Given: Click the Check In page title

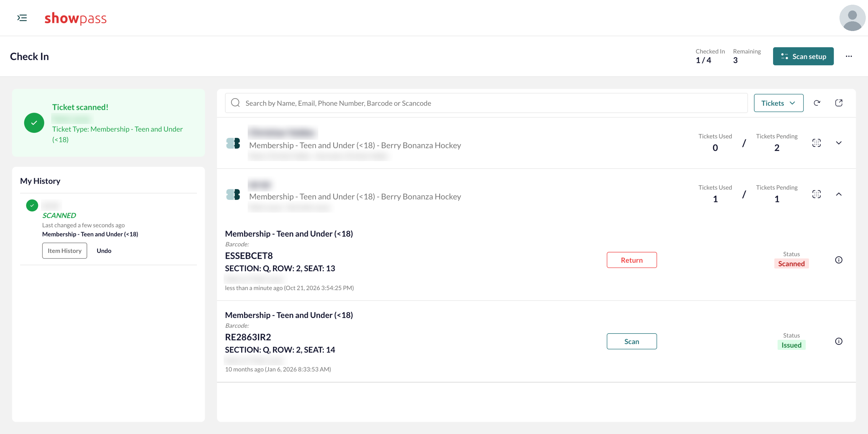Looking at the screenshot, I should [x=29, y=56].
